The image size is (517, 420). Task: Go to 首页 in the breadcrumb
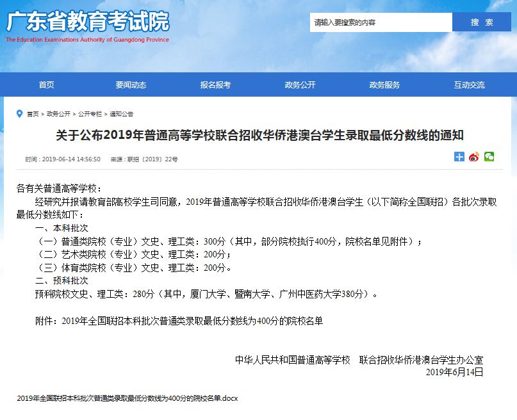click(33, 114)
